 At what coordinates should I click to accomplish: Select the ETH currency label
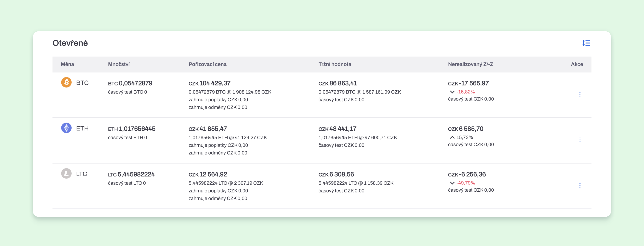82,128
